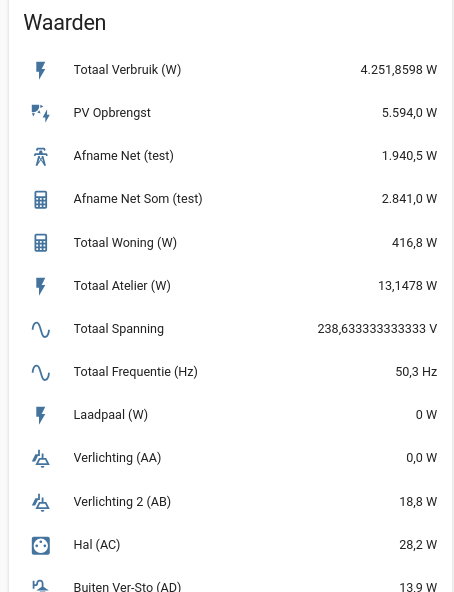Viewport: 454px width, 592px height.
Task: Click the ceiling light icon for Verlichting (AA)
Action: (x=40, y=459)
